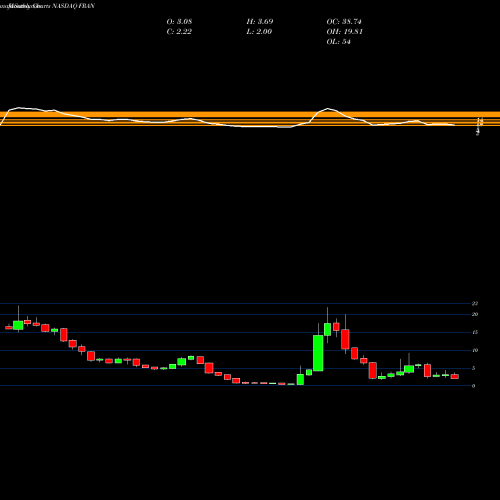Image resolution: width=500 pixels, height=500 pixels.
Task: Click the "NASDAQ FRAN" chart title
Action: pos(73,6)
